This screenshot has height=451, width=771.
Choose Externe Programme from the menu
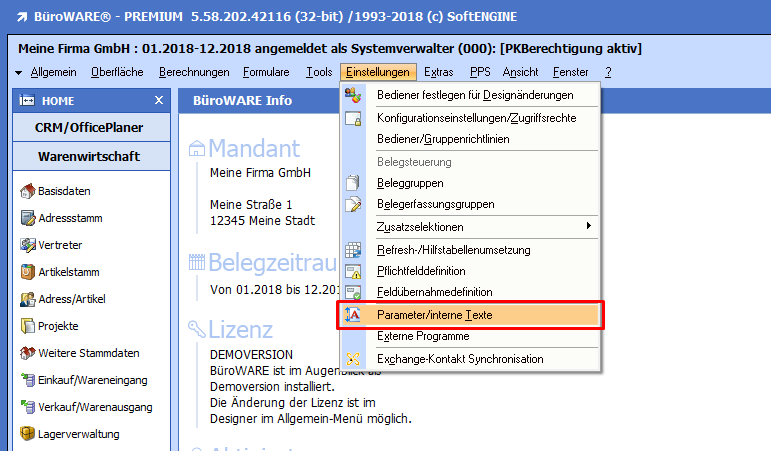point(421,336)
